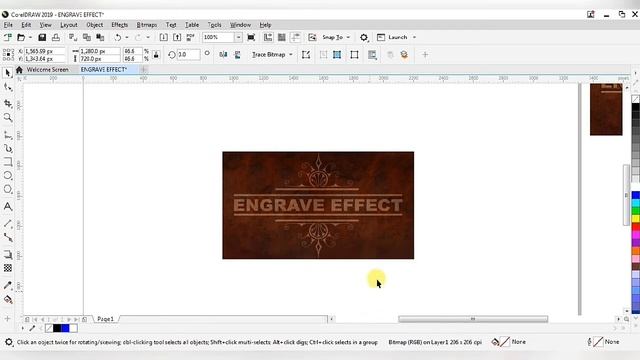Open the Open-file dropdown arrow

tap(30, 37)
